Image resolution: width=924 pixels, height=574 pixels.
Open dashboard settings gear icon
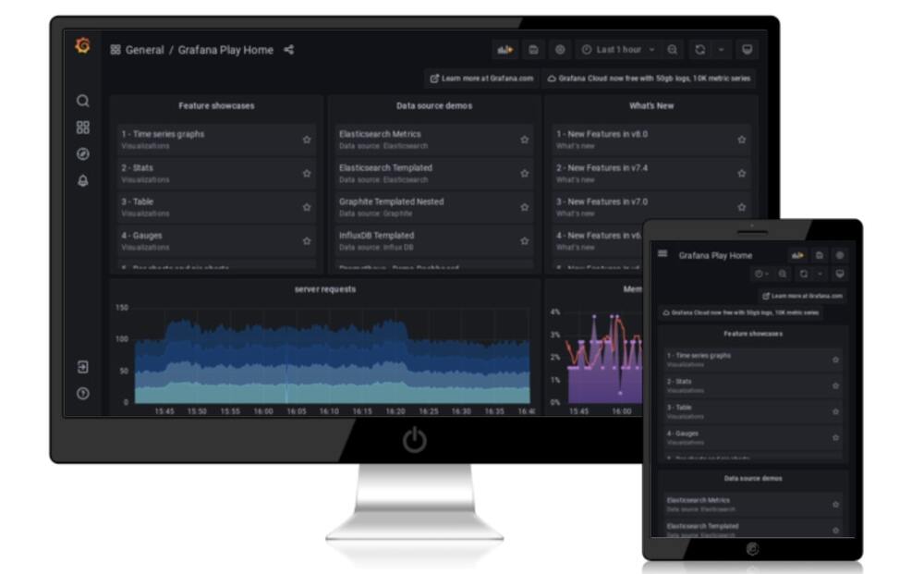click(560, 50)
